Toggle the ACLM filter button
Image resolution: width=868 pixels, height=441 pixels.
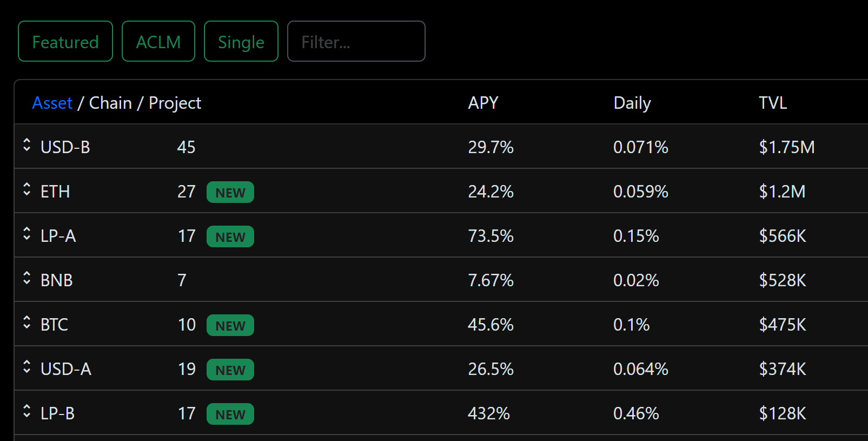point(158,42)
